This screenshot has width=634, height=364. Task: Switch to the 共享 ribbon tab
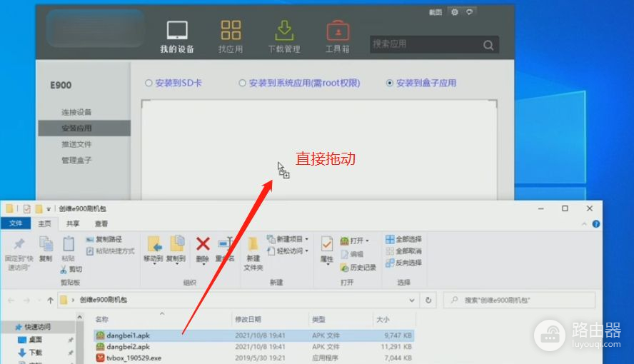coord(74,223)
